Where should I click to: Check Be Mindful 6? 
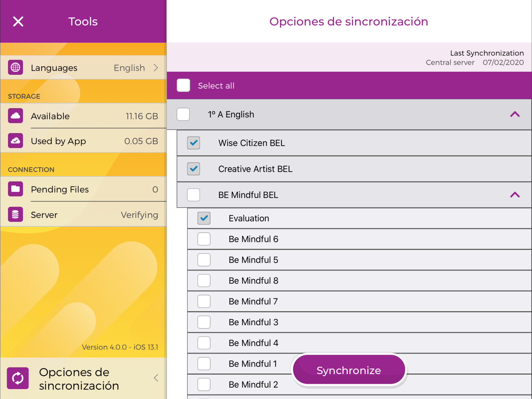204,239
